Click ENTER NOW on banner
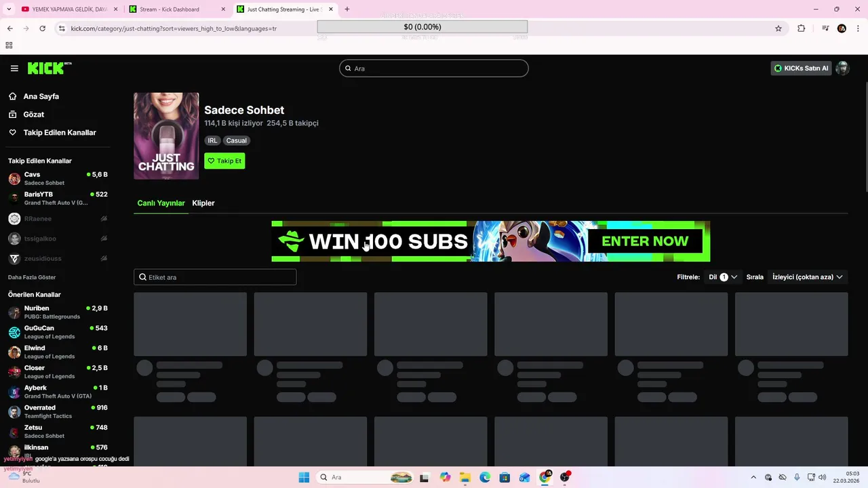868x488 pixels. point(645,241)
